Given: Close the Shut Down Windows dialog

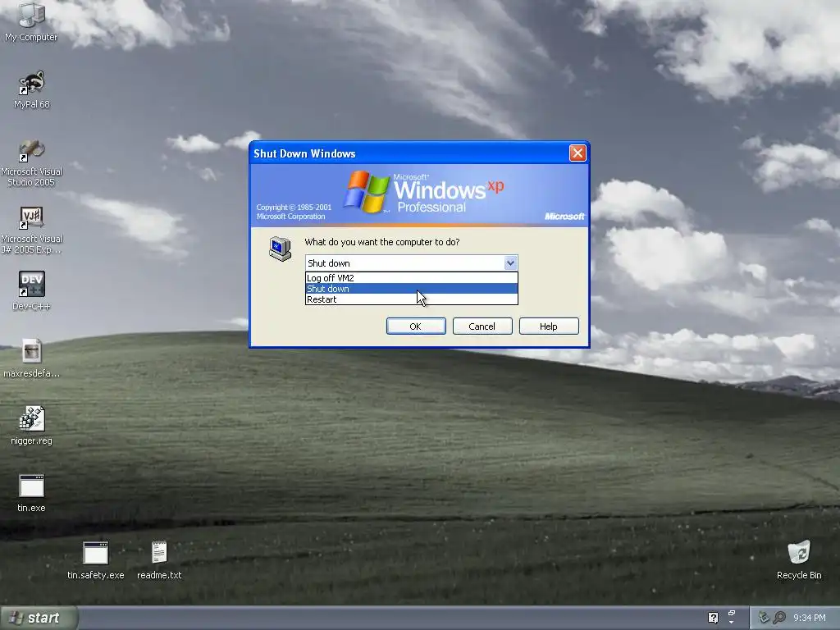Looking at the screenshot, I should click(577, 153).
